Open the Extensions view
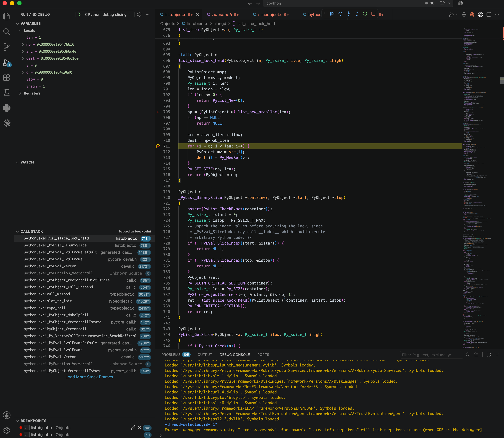Screen dimensions: 504x438 click(7, 78)
